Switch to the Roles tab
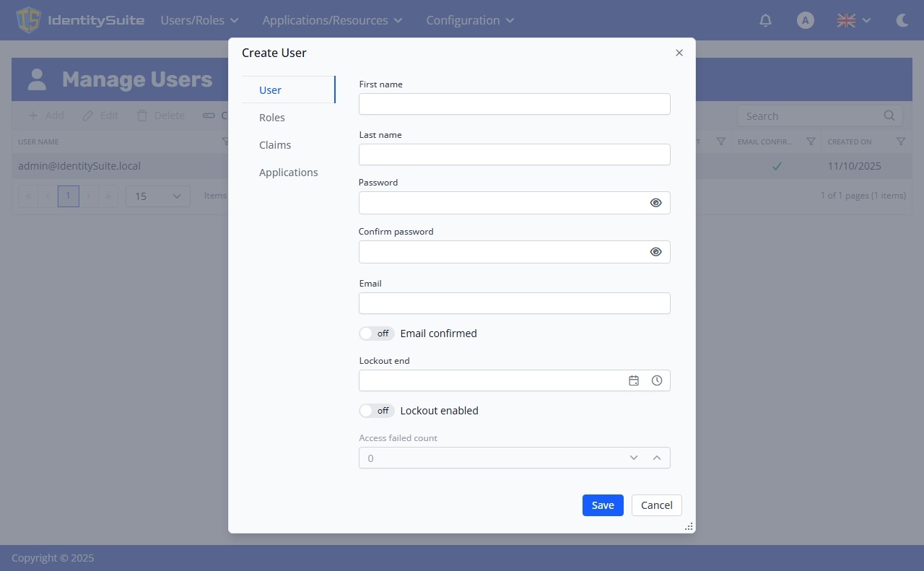Screen dimensions: 924x571 (272, 117)
